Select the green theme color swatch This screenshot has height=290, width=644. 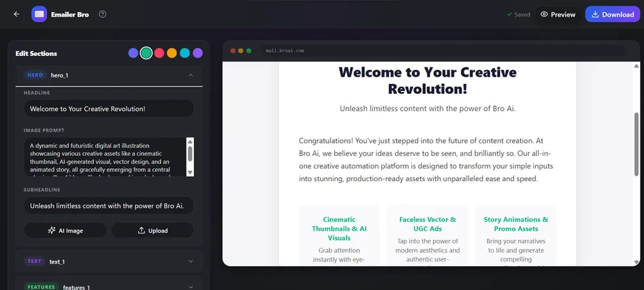point(146,53)
